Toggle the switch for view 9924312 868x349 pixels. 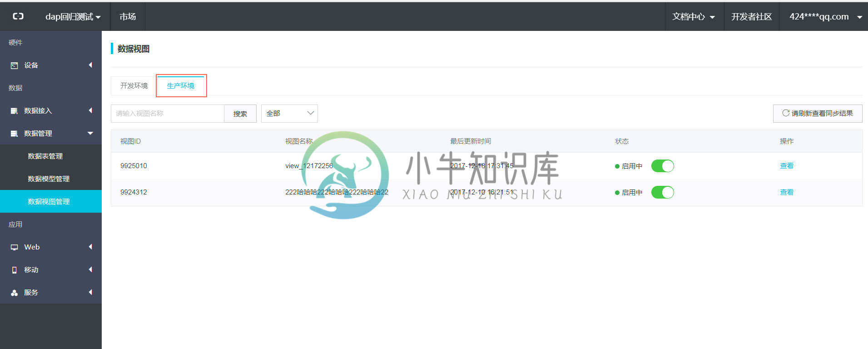point(662,192)
